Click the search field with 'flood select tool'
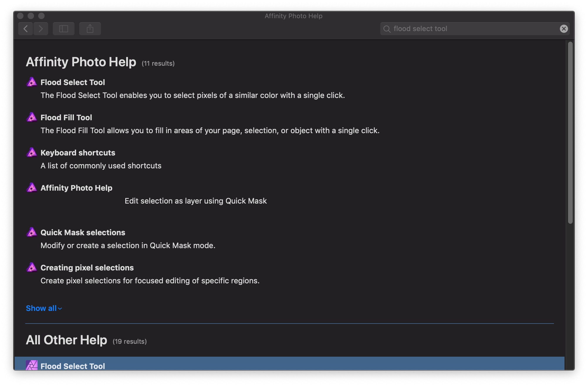 [x=475, y=29]
